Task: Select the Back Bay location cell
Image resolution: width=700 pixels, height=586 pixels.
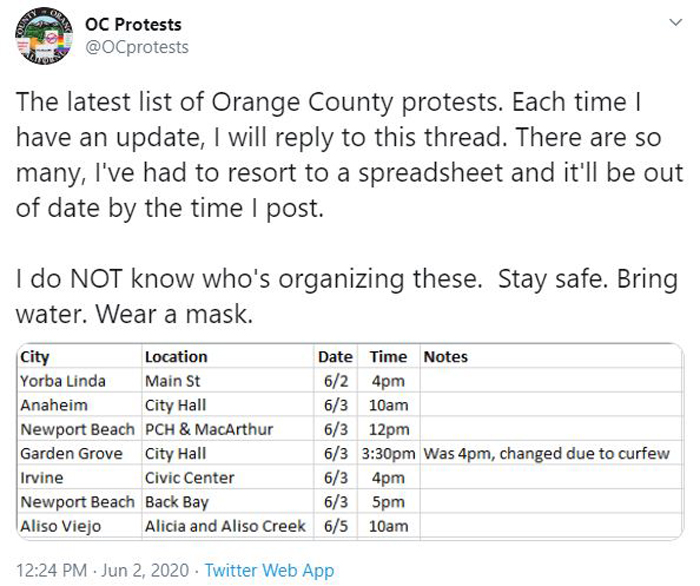Action: click(228, 502)
